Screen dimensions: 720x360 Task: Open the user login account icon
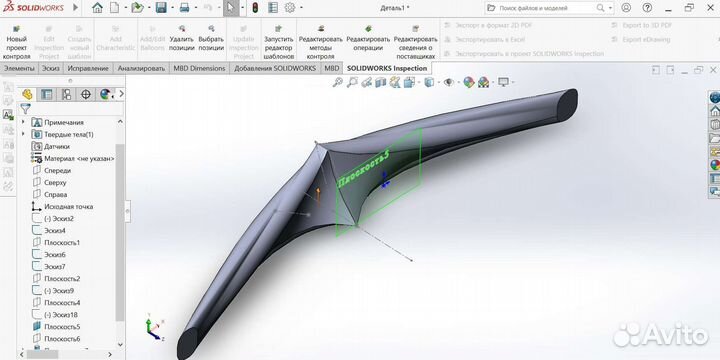pyautogui.click(x=626, y=8)
